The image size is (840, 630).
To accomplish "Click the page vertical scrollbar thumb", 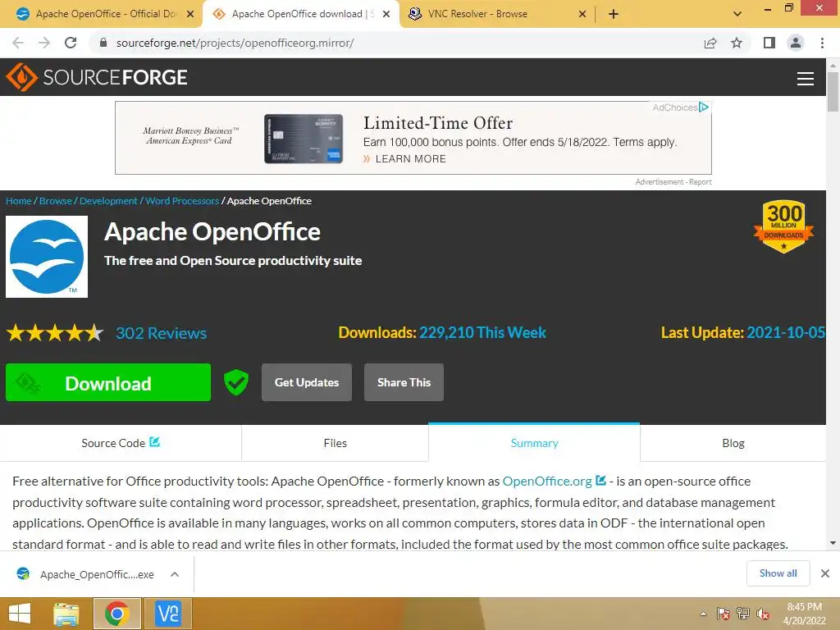I will pos(833,91).
